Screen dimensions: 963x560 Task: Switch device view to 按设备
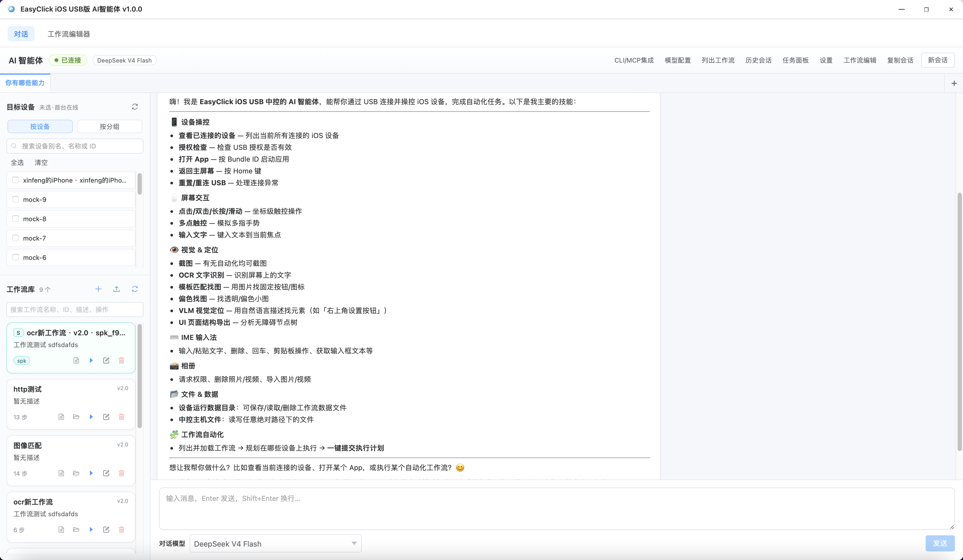[x=40, y=126]
